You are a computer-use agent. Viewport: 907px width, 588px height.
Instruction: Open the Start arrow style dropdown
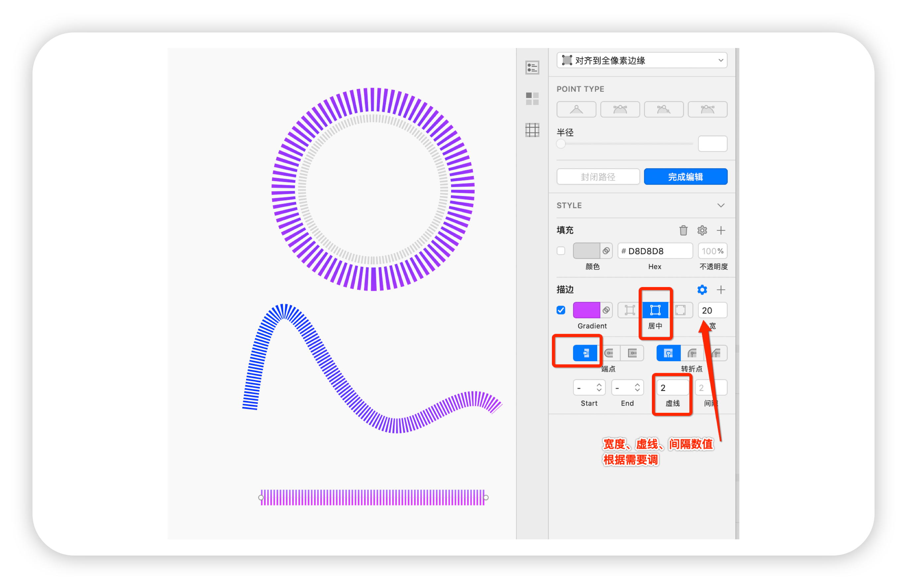click(x=589, y=388)
